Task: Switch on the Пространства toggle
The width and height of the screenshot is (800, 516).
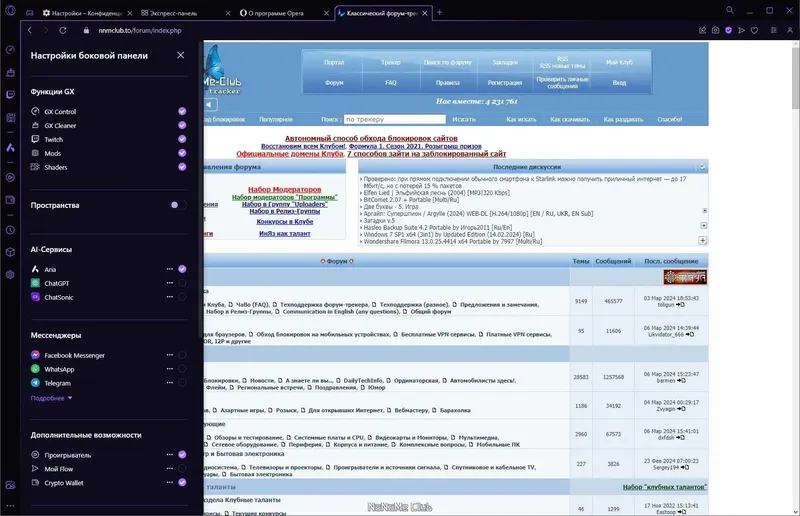Action: coord(178,205)
